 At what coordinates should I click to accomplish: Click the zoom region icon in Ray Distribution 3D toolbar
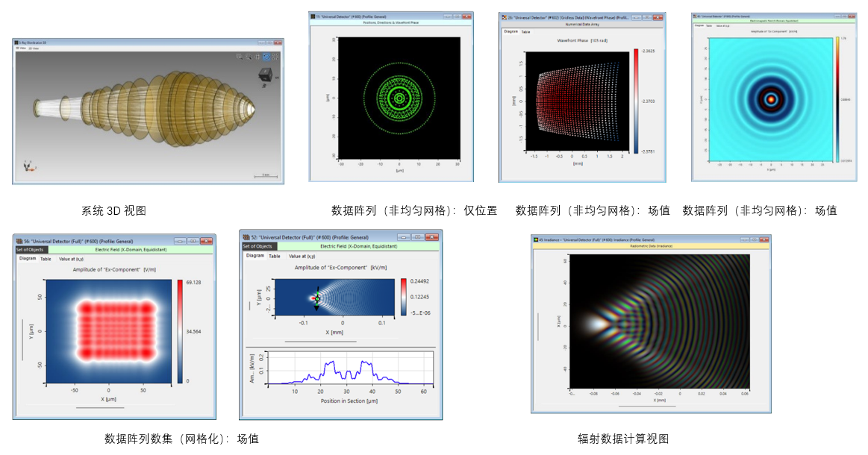click(240, 57)
